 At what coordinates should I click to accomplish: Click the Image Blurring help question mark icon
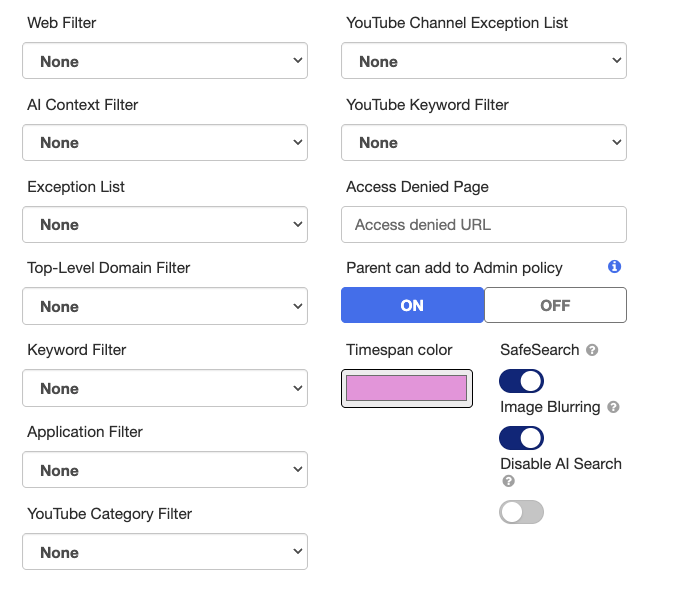[613, 407]
